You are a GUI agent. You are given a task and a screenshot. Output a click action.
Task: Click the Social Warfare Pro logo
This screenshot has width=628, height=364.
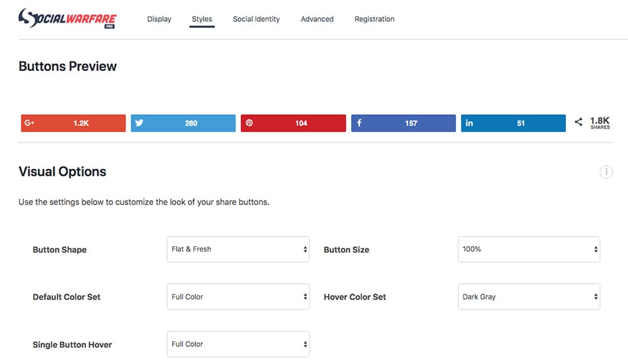pyautogui.click(x=67, y=18)
